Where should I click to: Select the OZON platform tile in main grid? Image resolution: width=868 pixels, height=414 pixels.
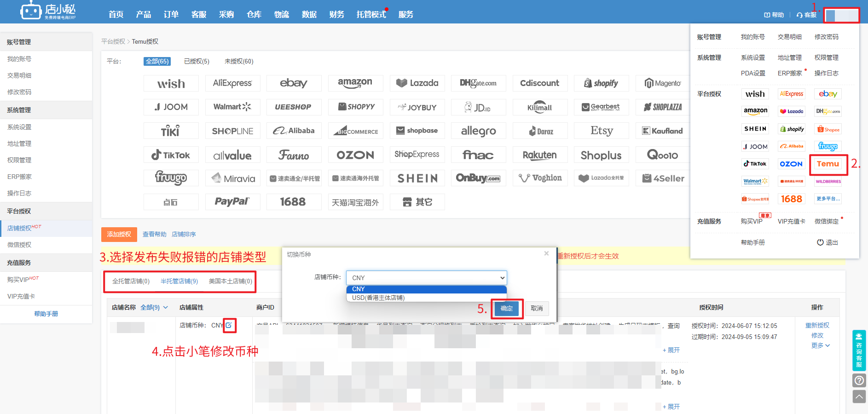[355, 155]
